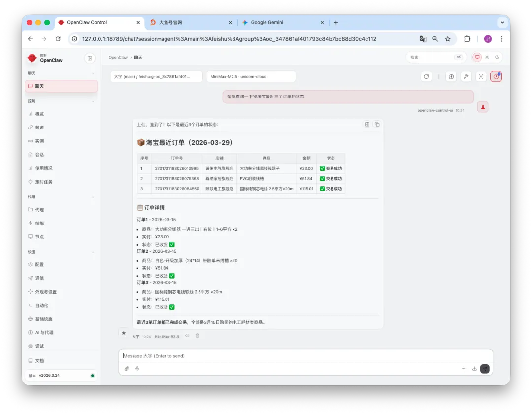Refresh the chat with reload icon
Viewport: 532px width, 414px height.
426,77
